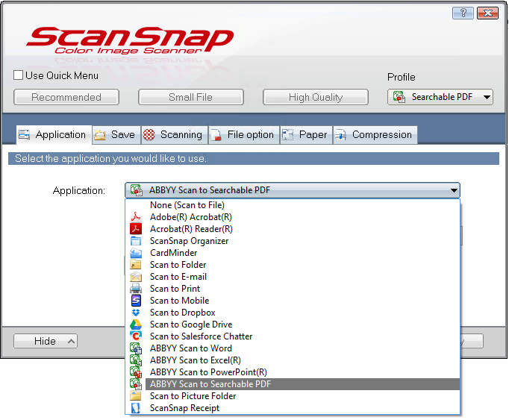Select ABBYY Scan to PowerPoint(R) option
This screenshot has height=420, width=509.
tap(293, 372)
